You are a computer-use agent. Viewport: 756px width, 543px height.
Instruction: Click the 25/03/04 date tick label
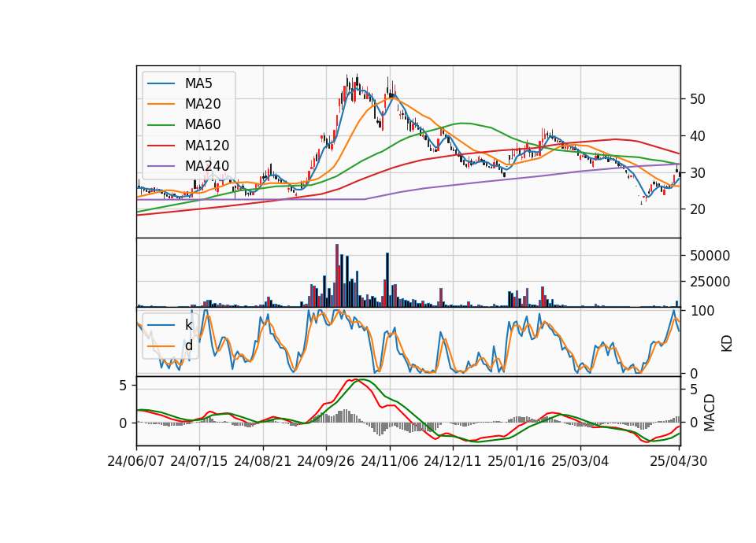pyautogui.click(x=580, y=461)
